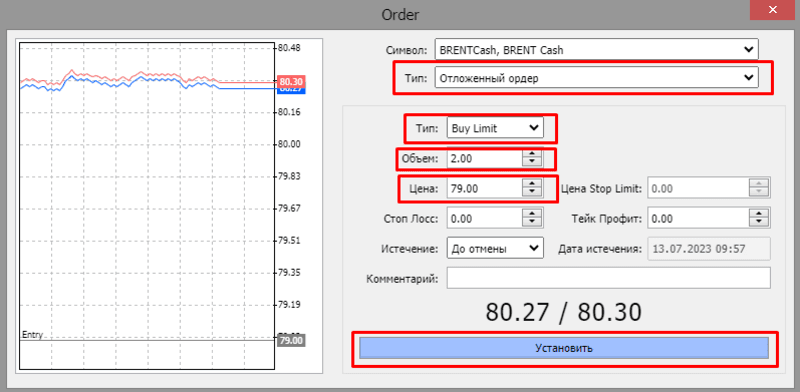Increase Стоп Лосс with the up arrow

(532, 214)
